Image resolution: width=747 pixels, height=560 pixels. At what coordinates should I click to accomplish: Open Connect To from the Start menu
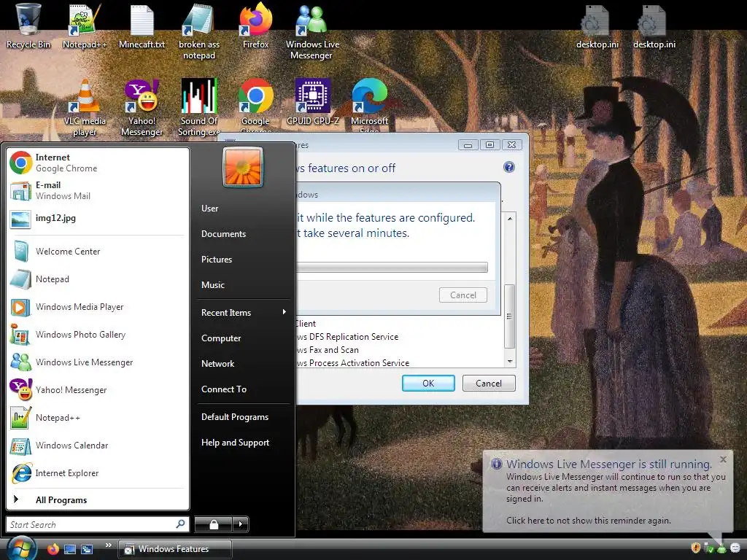click(x=223, y=389)
